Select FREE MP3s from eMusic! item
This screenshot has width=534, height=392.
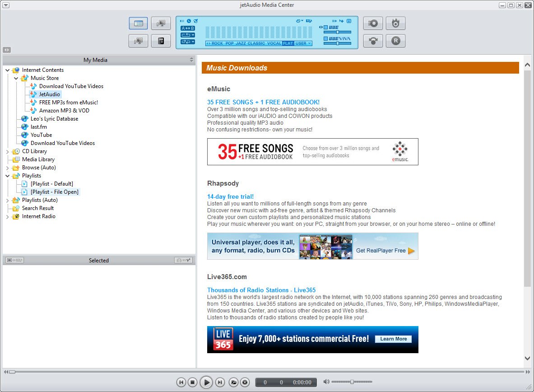(x=69, y=102)
